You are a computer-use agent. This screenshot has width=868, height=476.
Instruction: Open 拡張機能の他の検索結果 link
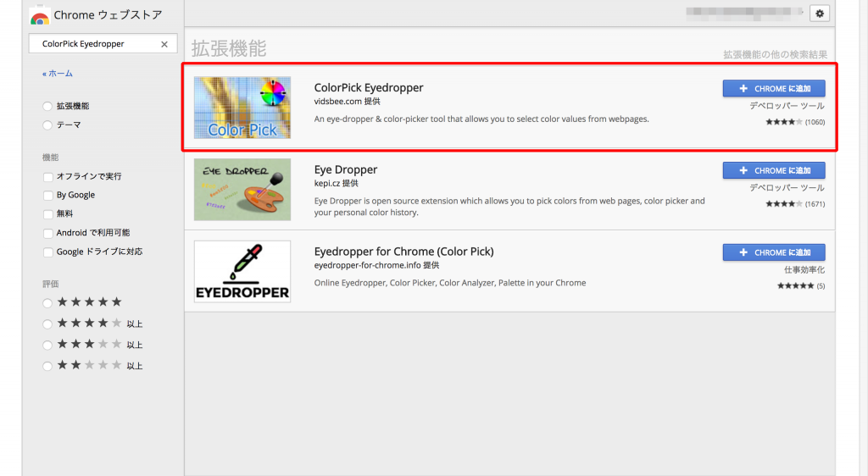pos(775,54)
